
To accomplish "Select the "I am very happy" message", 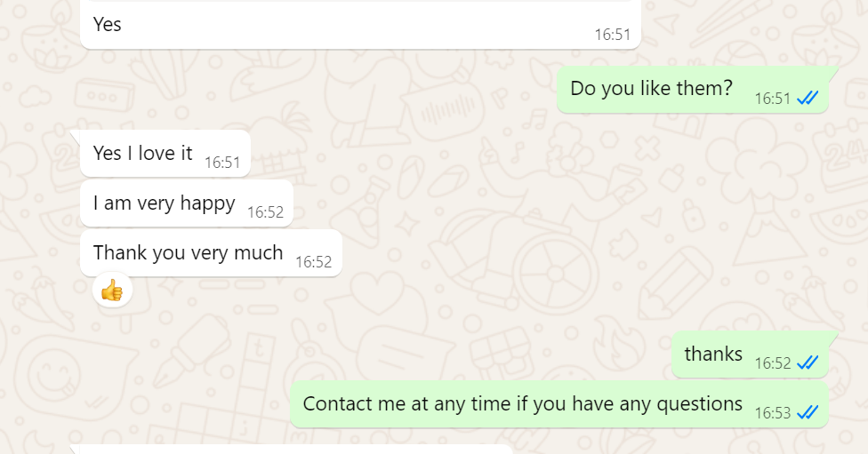I will (x=187, y=203).
